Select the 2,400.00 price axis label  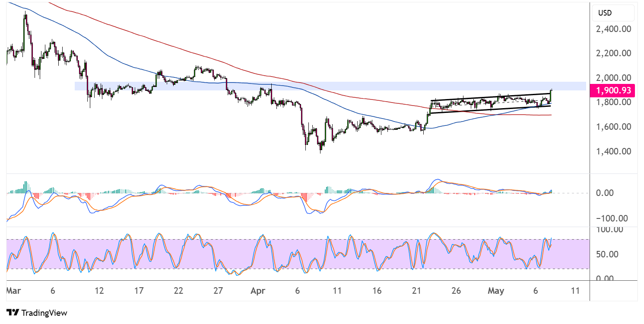click(x=614, y=29)
